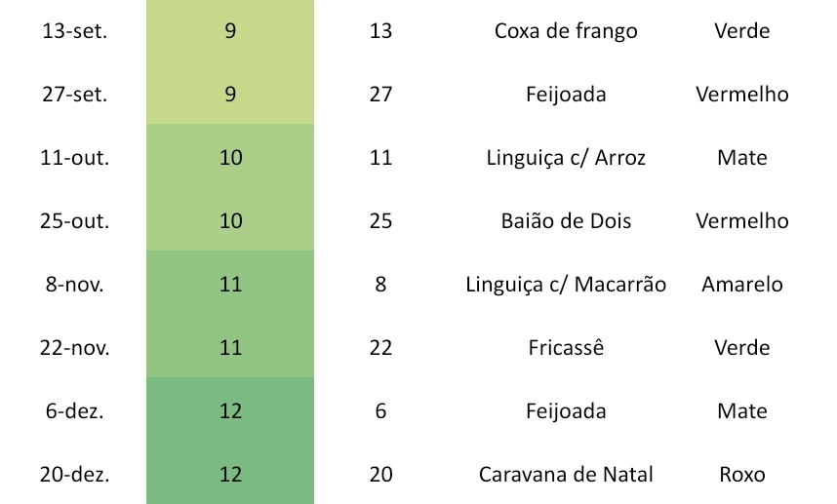The width and height of the screenshot is (837, 504).
Task: Select the 27-set. date cell
Action: click(x=75, y=94)
